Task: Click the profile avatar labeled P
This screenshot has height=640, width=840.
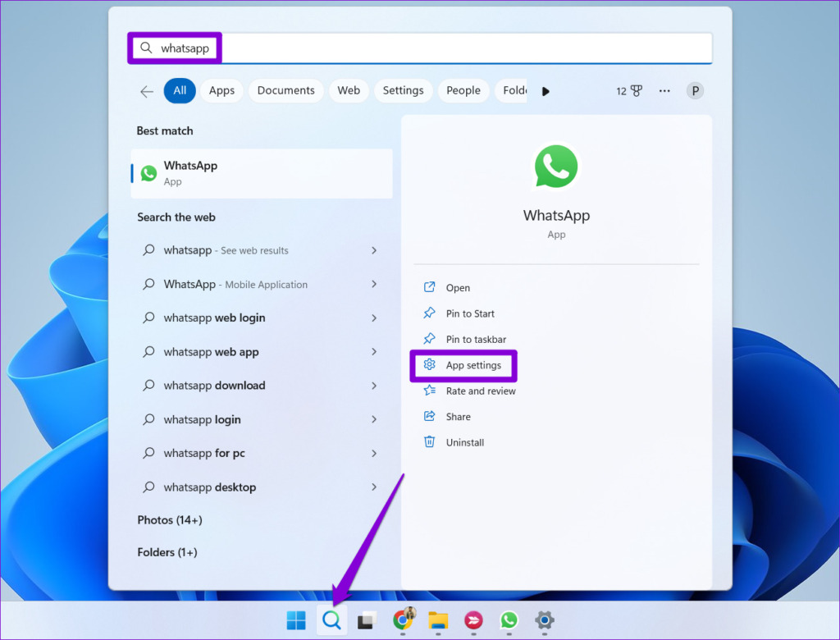Action: [x=695, y=90]
